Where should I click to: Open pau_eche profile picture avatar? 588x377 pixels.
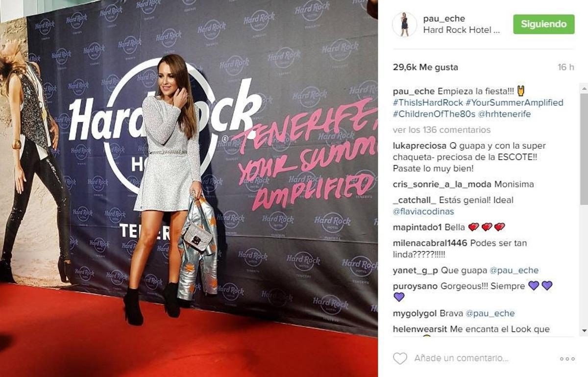pyautogui.click(x=404, y=25)
